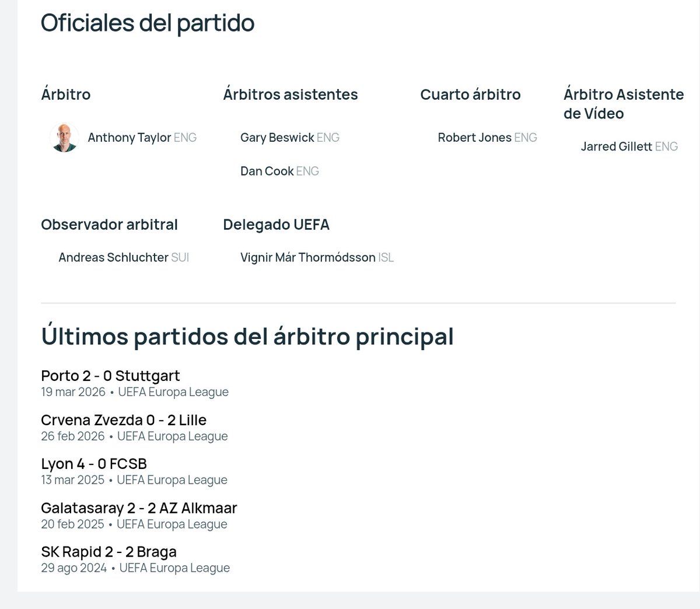Click the Oficiales del partido heading

tap(148, 23)
